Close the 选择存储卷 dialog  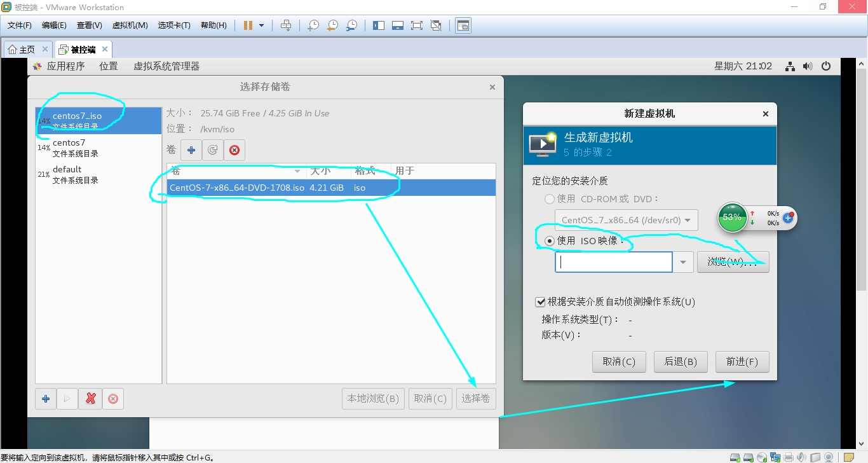point(492,87)
